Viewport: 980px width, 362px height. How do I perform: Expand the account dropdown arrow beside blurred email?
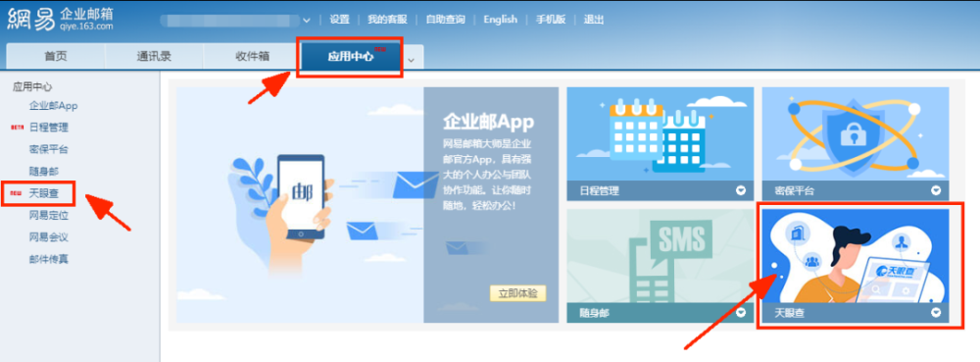(x=306, y=20)
